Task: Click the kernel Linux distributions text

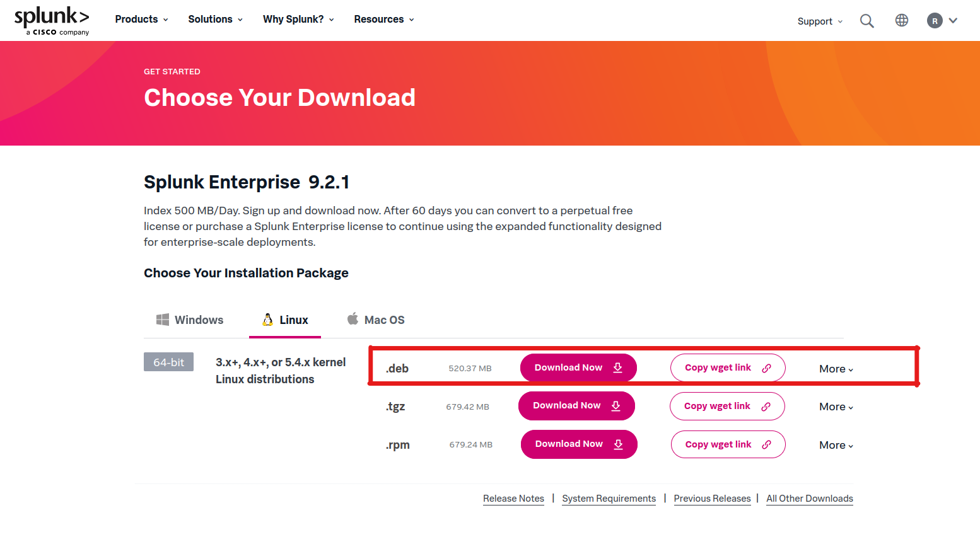Action: click(x=281, y=371)
